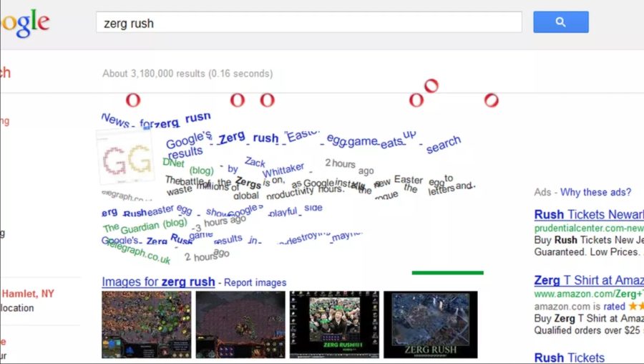Viewport: 644px width, 364px height.
Task: Open the crowd ZERG RUSH!!! image thumbnail
Action: [x=334, y=324]
